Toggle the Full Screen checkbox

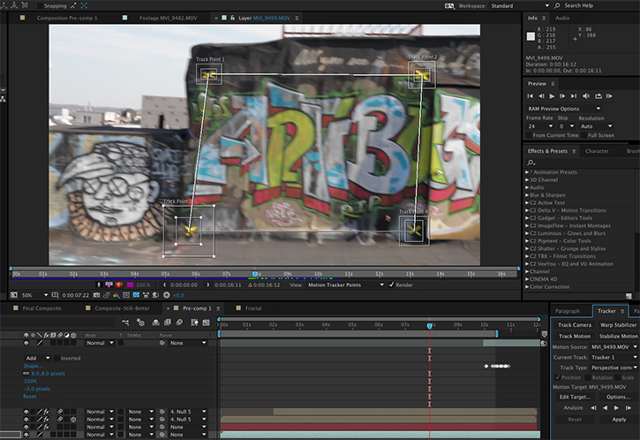click(x=584, y=135)
